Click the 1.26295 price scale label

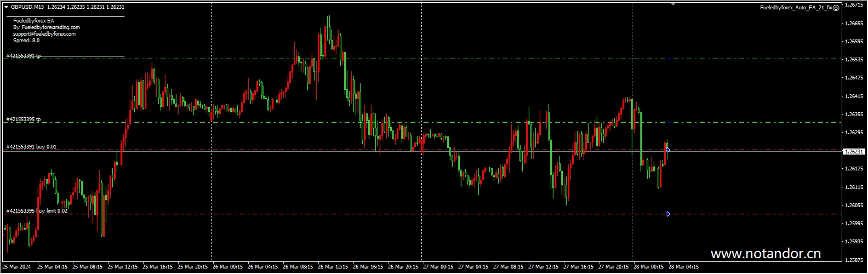click(x=854, y=132)
